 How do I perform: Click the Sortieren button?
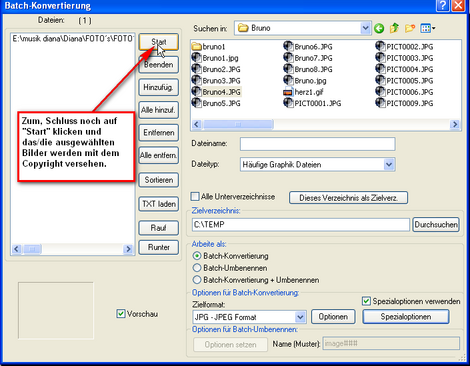159,180
